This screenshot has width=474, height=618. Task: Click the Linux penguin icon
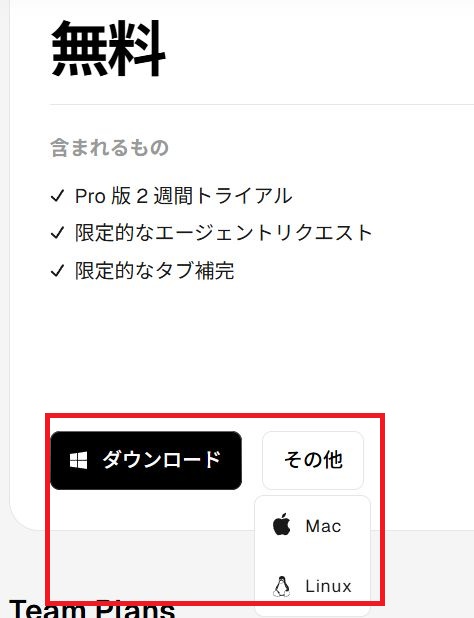pyautogui.click(x=281, y=586)
